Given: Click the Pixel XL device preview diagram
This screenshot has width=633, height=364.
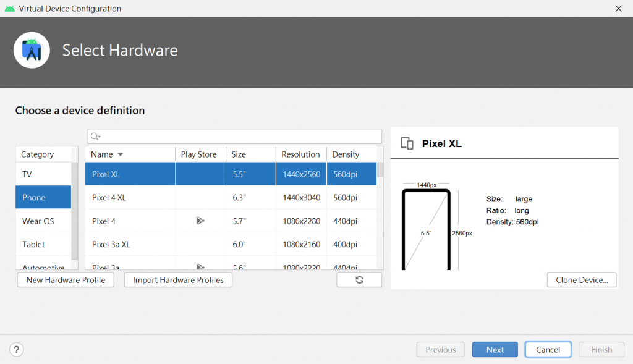Looking at the screenshot, I should [x=437, y=226].
